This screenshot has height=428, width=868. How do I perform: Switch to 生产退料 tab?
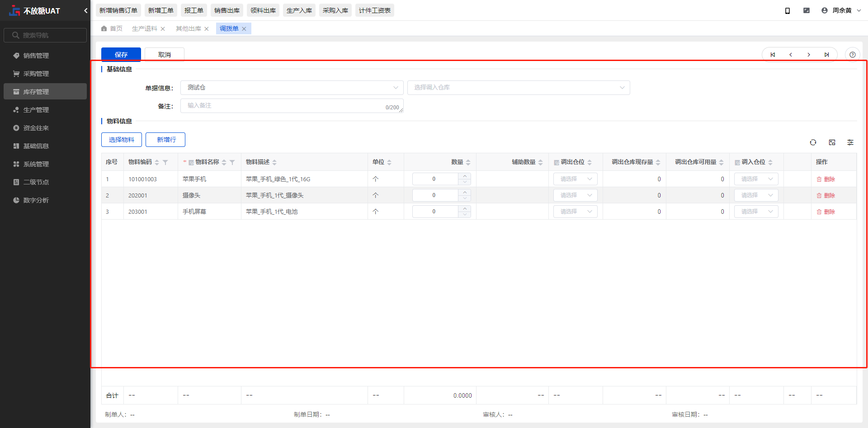click(x=145, y=29)
